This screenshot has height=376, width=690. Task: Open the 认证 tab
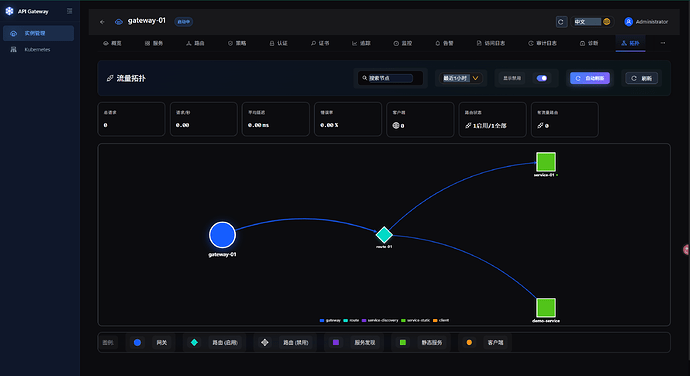tap(278, 43)
